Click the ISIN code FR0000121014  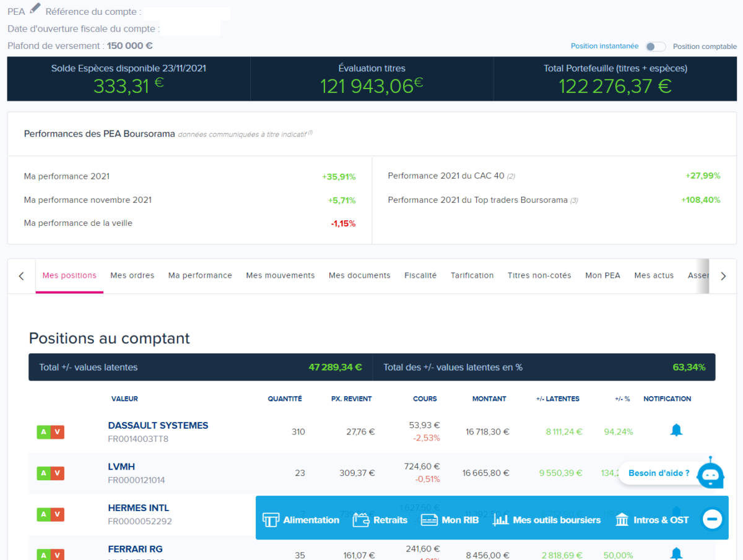click(136, 480)
